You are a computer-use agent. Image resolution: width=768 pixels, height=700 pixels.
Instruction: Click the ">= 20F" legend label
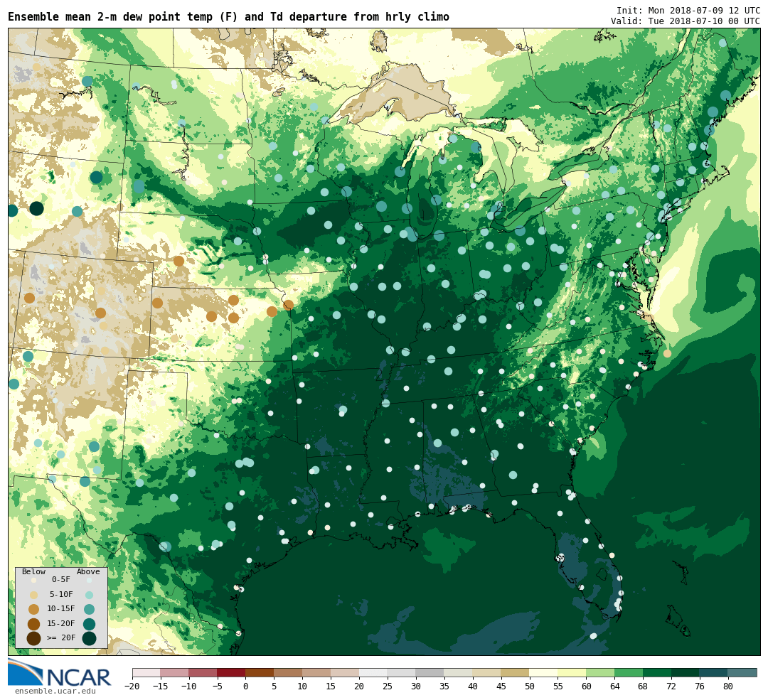[x=61, y=637]
